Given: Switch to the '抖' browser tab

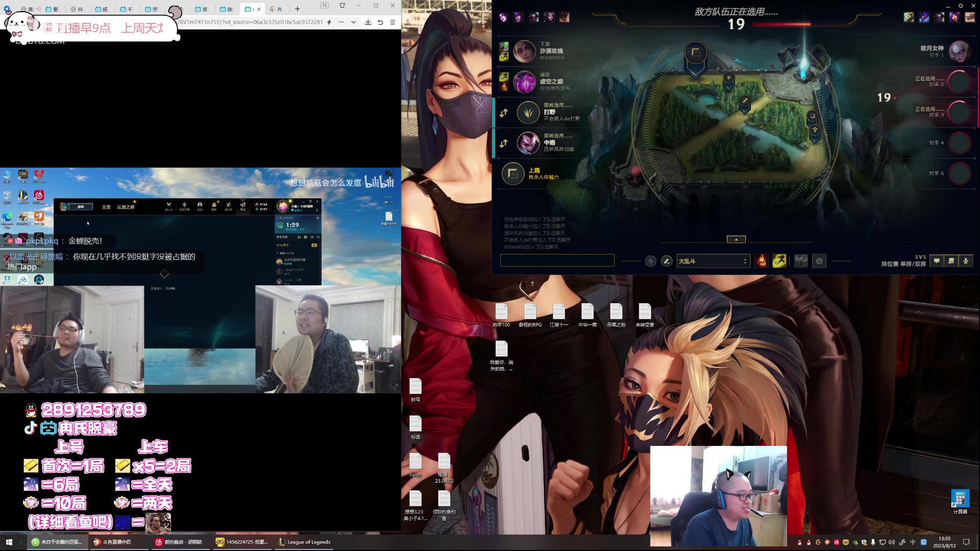Looking at the screenshot, I should (x=77, y=9).
